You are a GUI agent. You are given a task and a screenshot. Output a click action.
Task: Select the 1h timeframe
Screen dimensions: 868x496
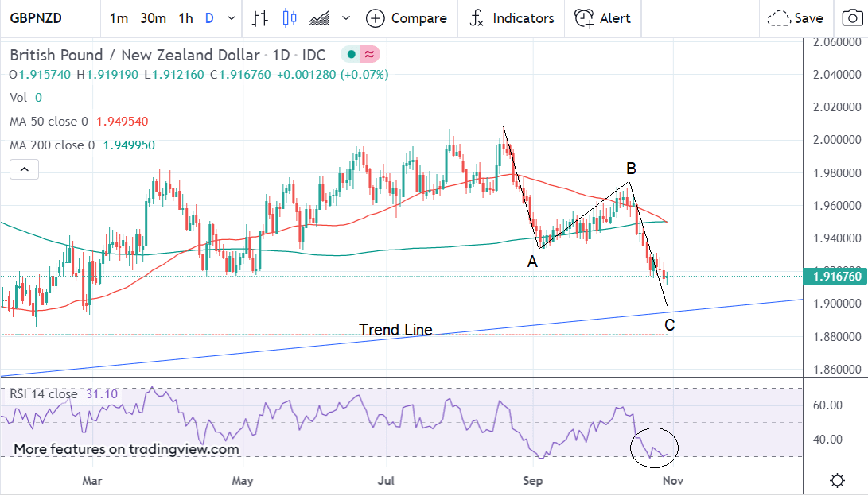coord(185,18)
